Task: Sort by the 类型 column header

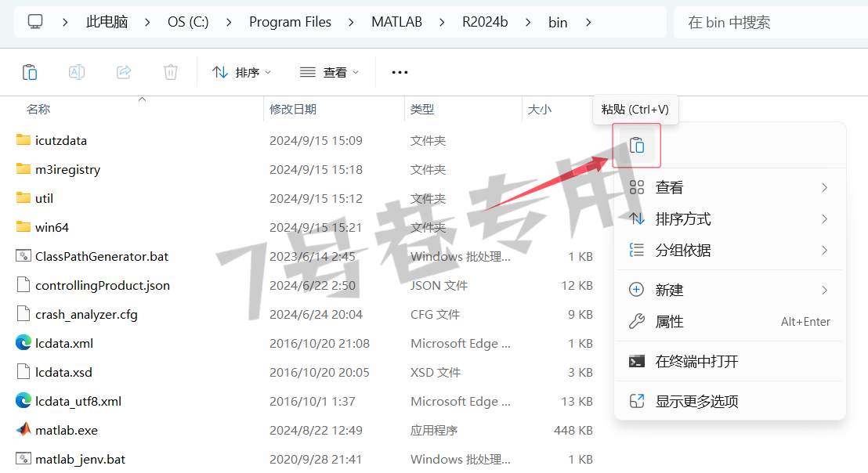Action: (421, 110)
